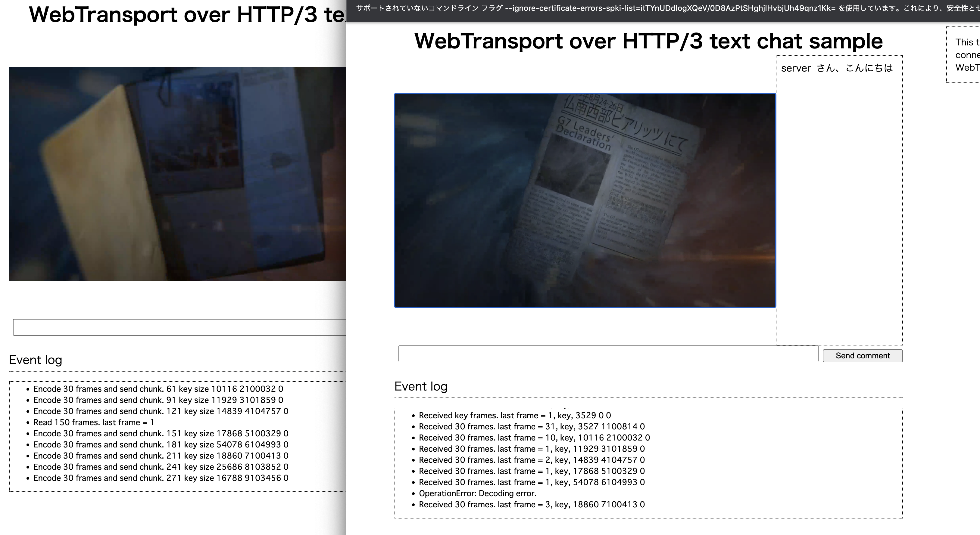980x535 pixels.
Task: Select the 'Read 150 frames. last frame = 1' entry
Action: pyautogui.click(x=94, y=422)
